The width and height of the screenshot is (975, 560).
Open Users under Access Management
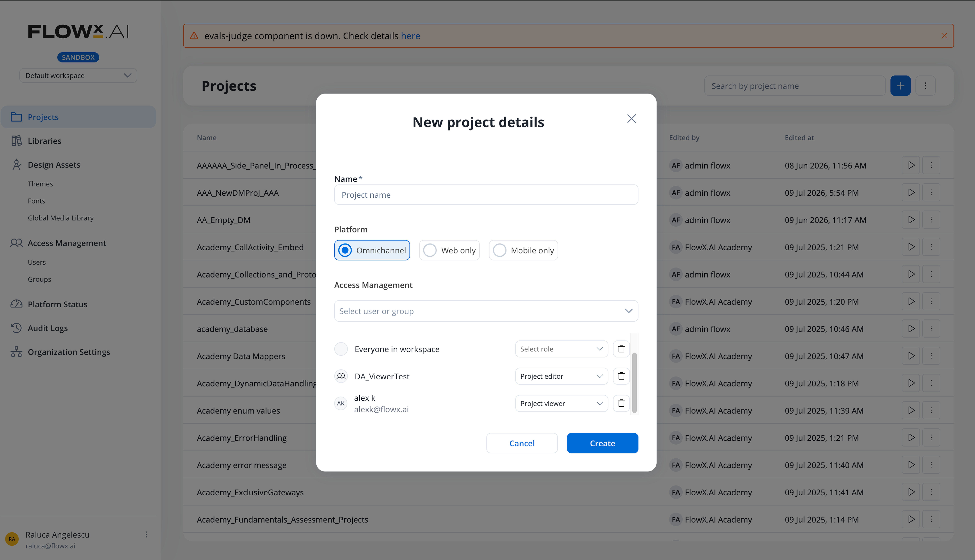point(37,262)
